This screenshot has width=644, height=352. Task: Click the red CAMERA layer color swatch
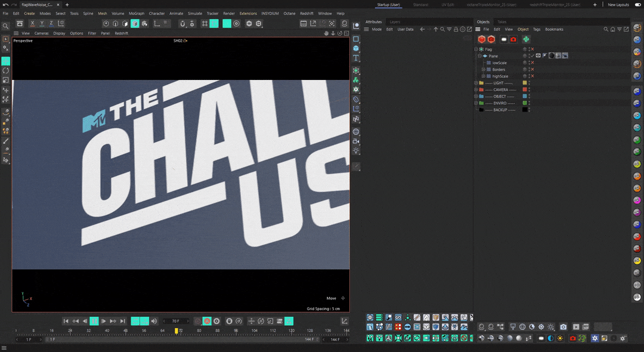coord(525,89)
